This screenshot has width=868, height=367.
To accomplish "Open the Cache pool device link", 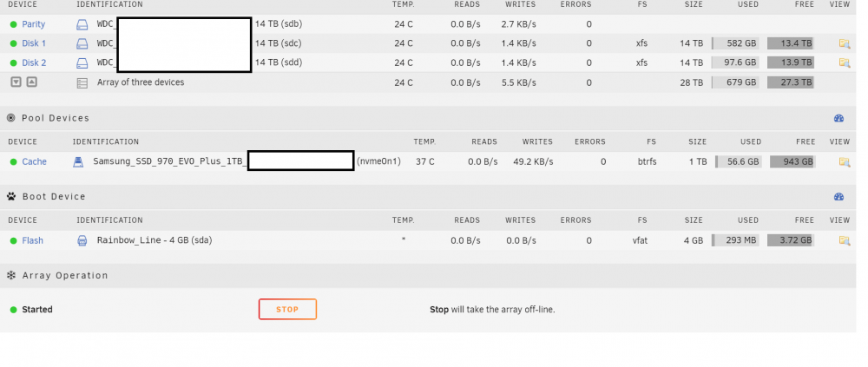I will point(35,161).
